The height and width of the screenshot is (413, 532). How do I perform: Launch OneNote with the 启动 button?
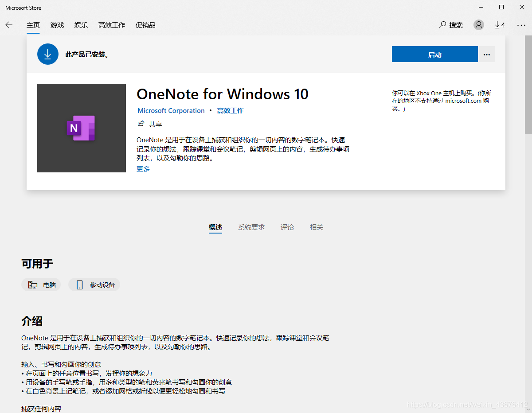click(435, 54)
